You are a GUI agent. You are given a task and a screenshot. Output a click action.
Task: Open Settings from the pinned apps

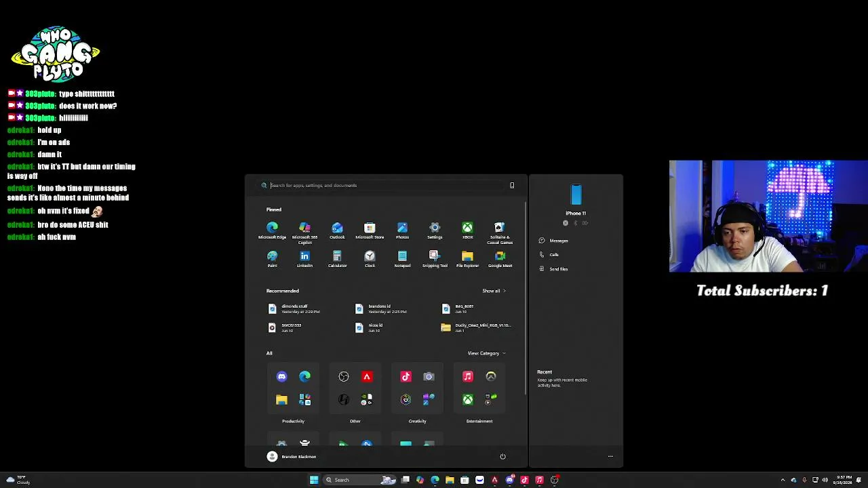pos(435,230)
